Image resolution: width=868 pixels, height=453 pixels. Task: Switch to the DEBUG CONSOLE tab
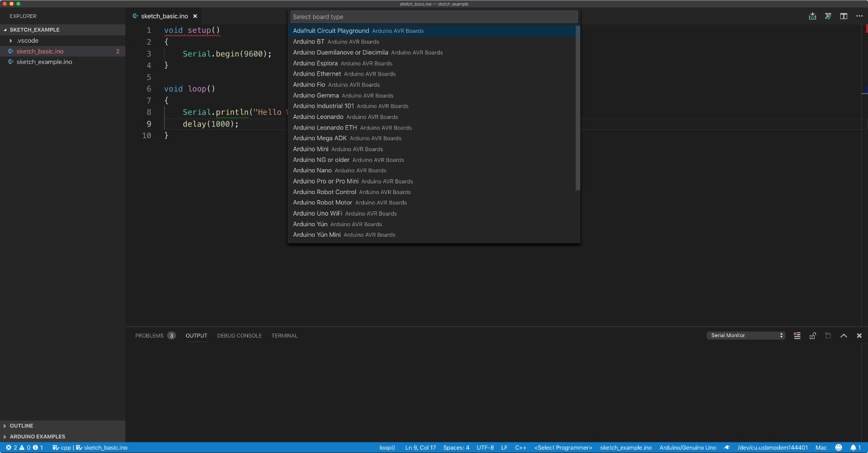point(239,335)
